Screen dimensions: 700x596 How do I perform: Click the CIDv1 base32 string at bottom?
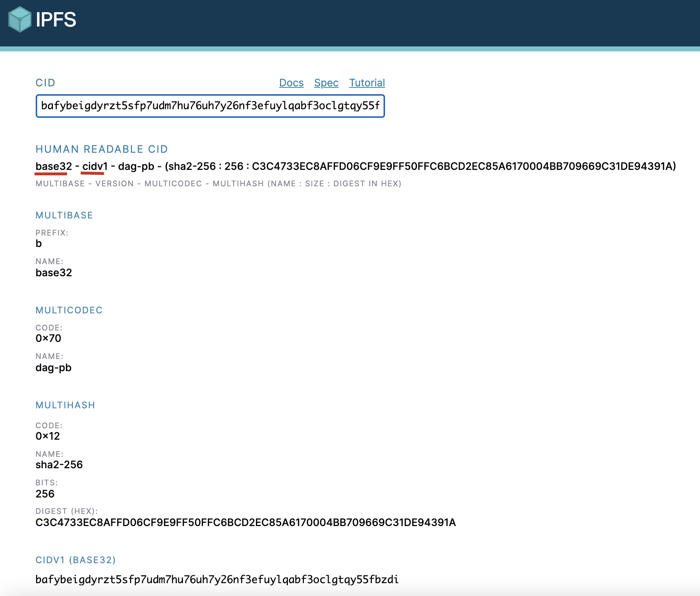tap(217, 579)
